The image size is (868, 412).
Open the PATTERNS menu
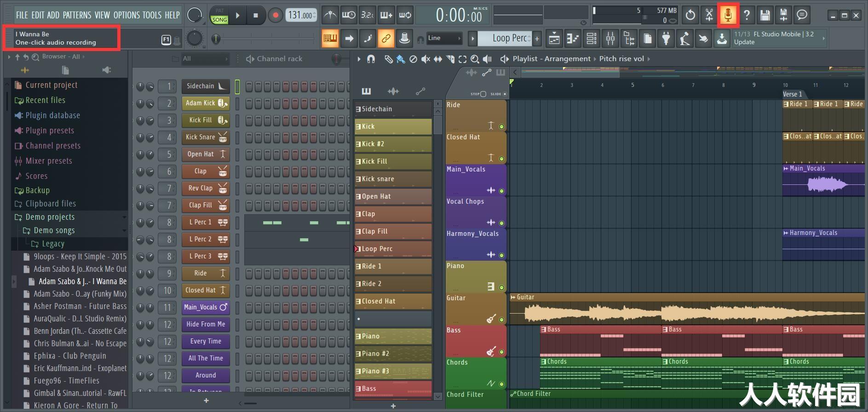pos(77,15)
